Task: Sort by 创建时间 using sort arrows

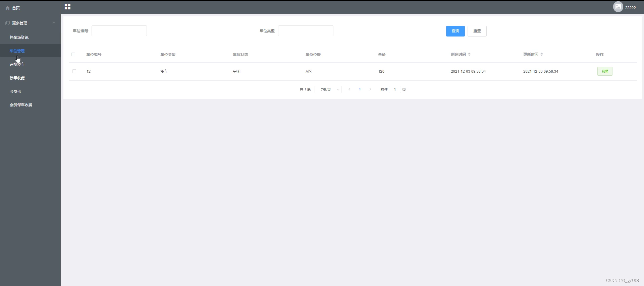Action: click(x=469, y=54)
